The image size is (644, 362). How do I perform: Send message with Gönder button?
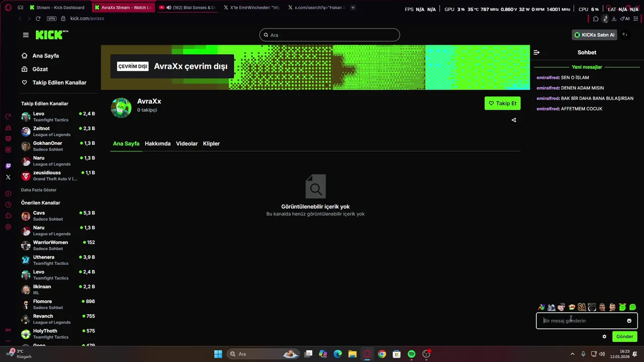pos(624,336)
